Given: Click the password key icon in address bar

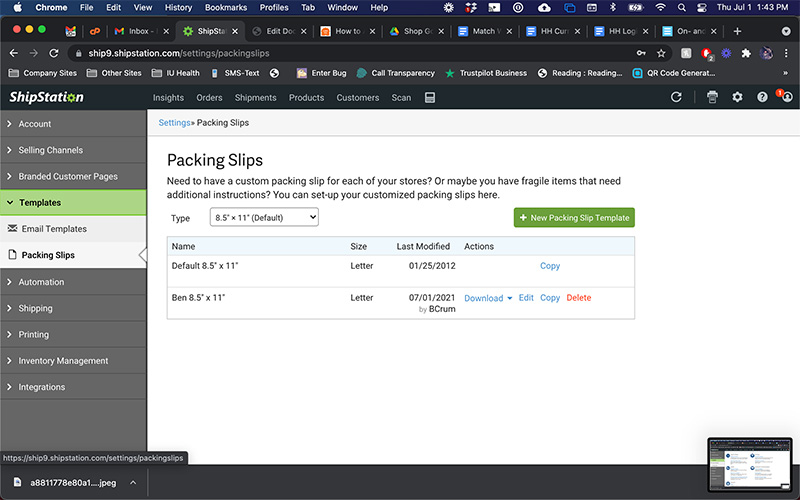Looking at the screenshot, I should (x=641, y=53).
